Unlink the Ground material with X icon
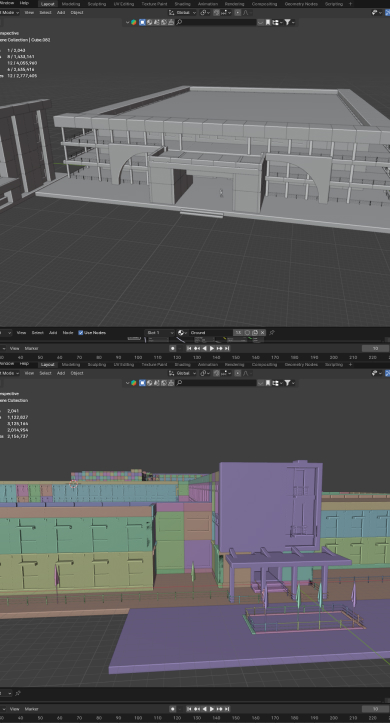This screenshot has height=723, width=390. point(263,332)
